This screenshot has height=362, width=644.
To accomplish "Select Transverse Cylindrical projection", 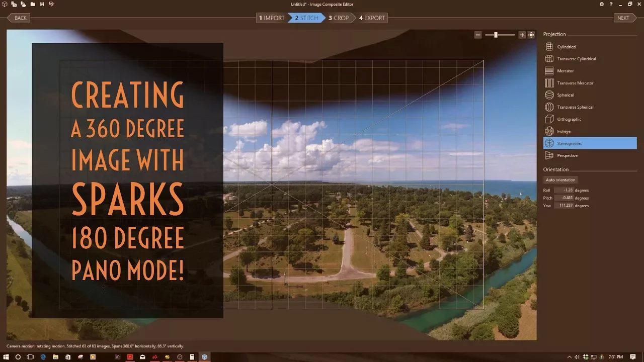I will point(590,59).
